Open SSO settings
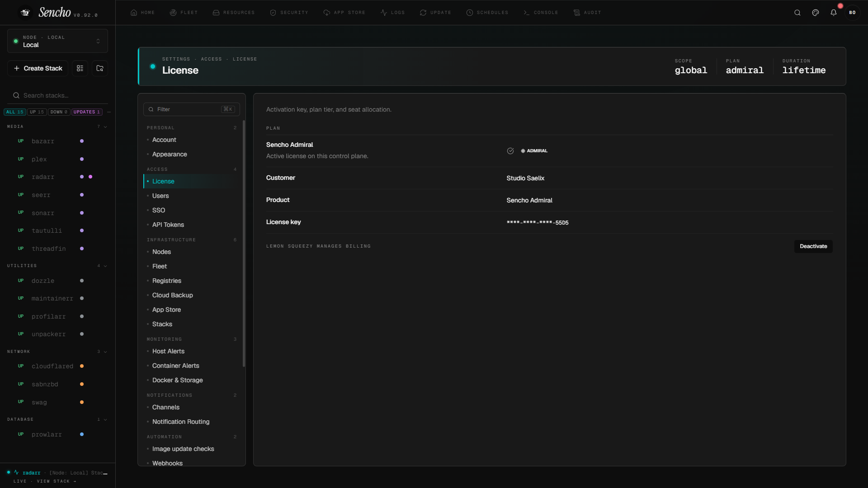The height and width of the screenshot is (488, 868). [192, 211]
